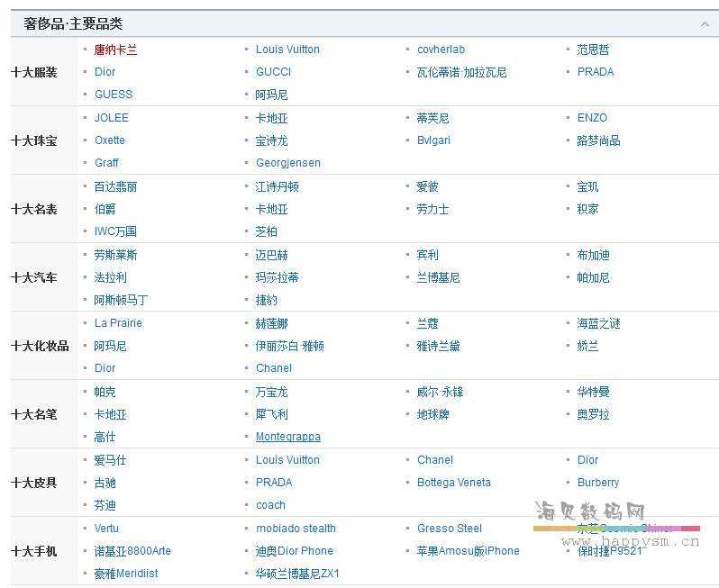Viewport: 719px width, 588px height.
Task: Select 卡地亚 under 十大珠宝
Action: (271, 118)
